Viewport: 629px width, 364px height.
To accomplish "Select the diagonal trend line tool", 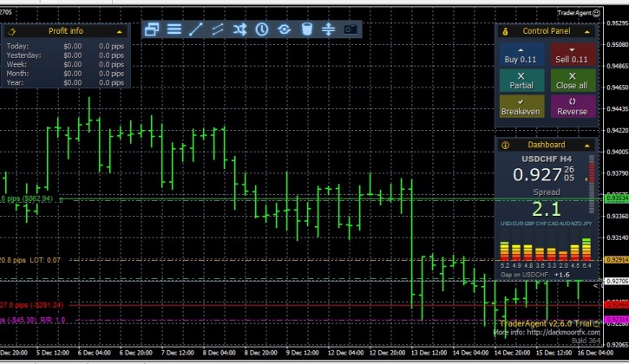I will click(x=196, y=29).
